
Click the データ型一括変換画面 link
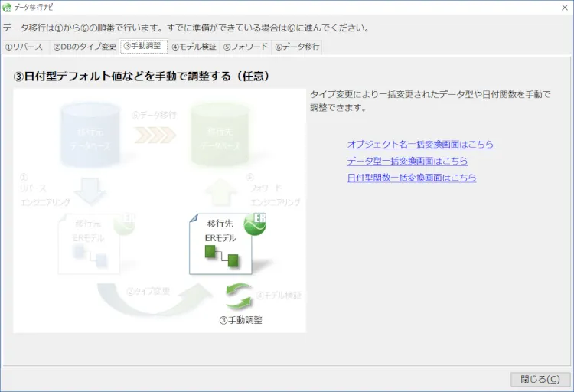(x=407, y=161)
